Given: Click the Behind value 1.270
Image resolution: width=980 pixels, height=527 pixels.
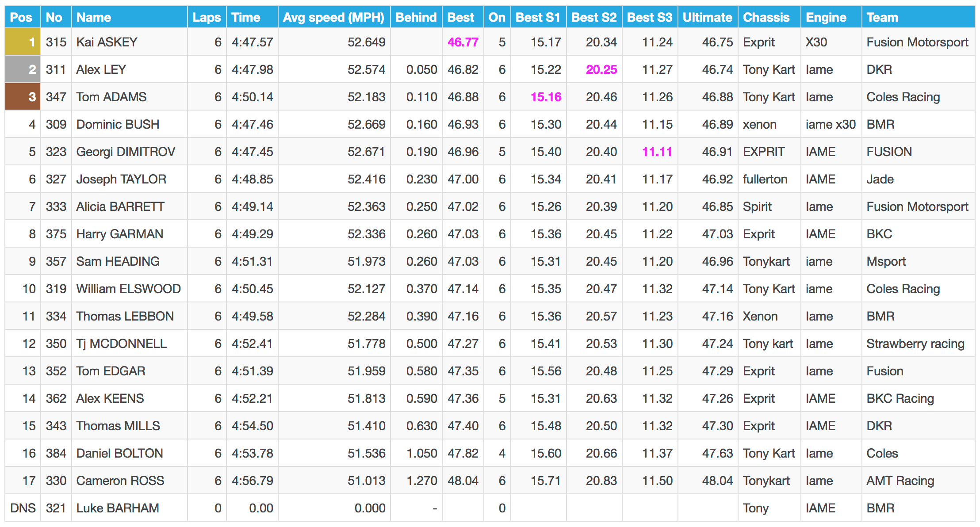Looking at the screenshot, I should coord(421,481).
